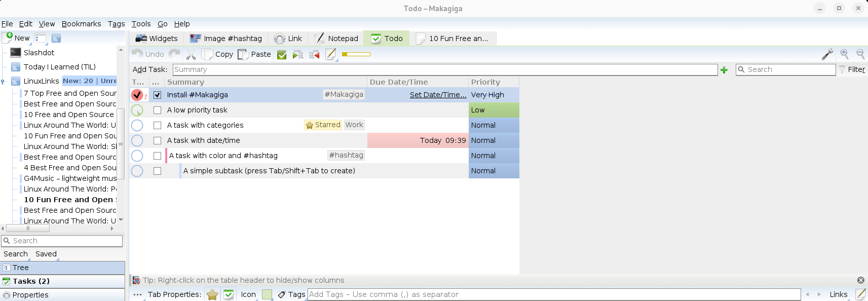Click the pink color bar on '#hashtag' task
Image resolution: width=868 pixels, height=301 pixels.
[166, 156]
